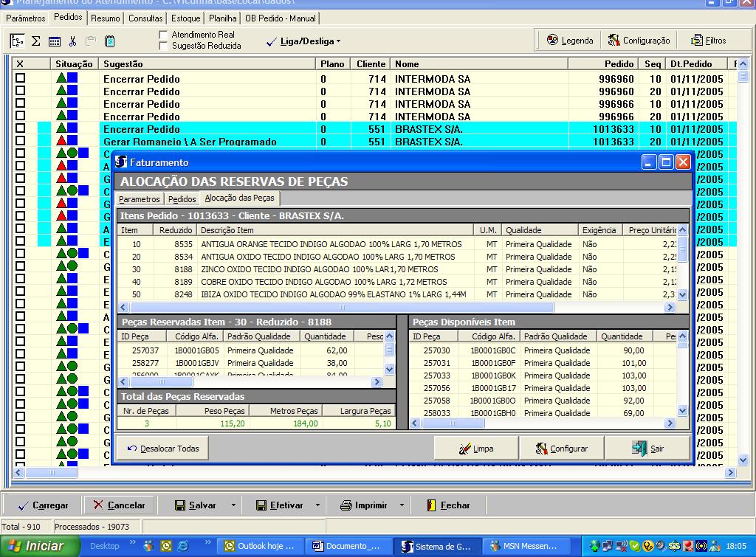Click the Internet Explorer quick launch icon
Screen dimensions: 756x557
182,546
